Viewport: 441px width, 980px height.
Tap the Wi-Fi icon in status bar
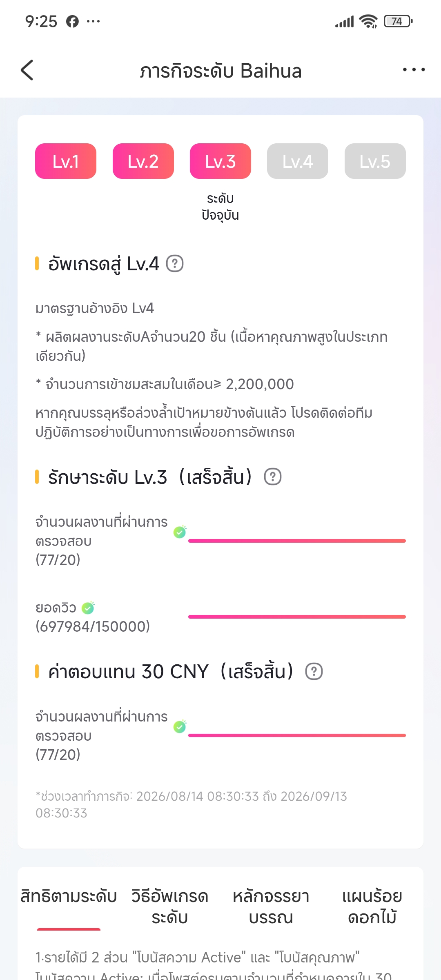[x=368, y=21]
